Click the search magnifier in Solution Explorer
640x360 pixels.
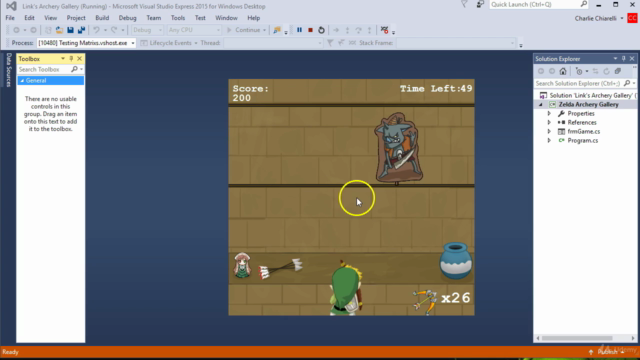(627, 83)
